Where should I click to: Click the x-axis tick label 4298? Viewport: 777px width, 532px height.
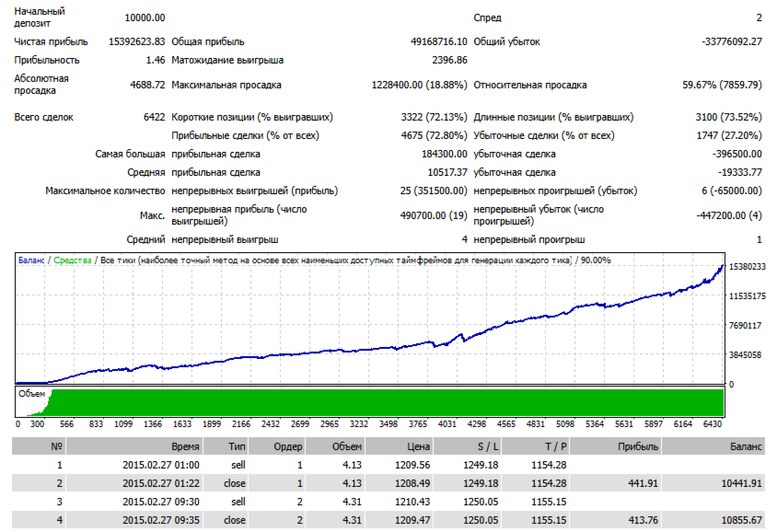pyautogui.click(x=477, y=424)
